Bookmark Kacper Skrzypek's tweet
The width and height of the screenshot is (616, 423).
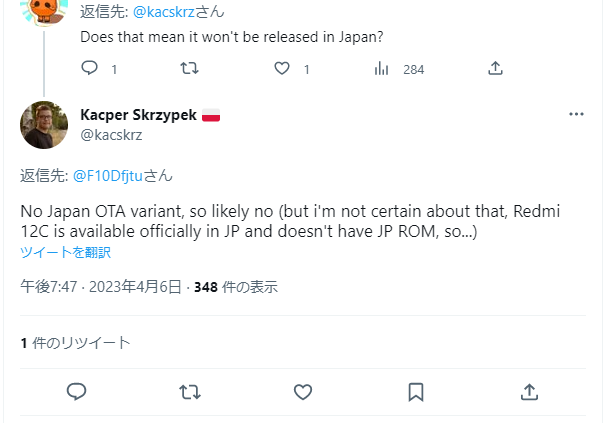coord(416,392)
